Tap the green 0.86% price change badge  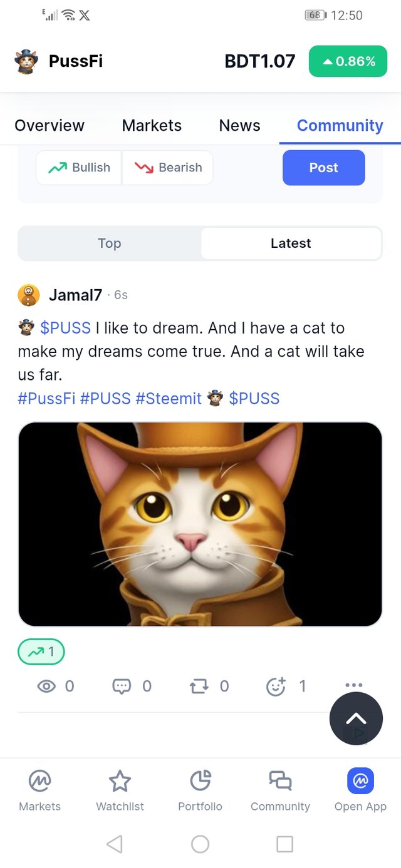pos(348,61)
